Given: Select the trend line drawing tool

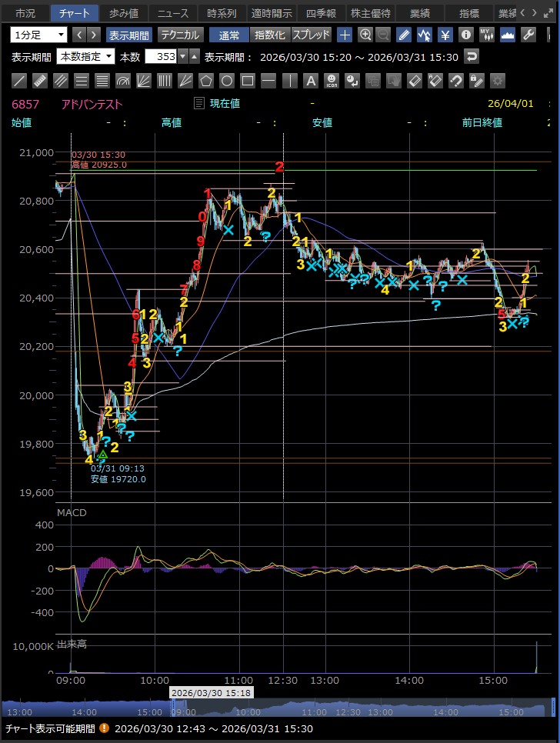Looking at the screenshot, I should (20, 81).
